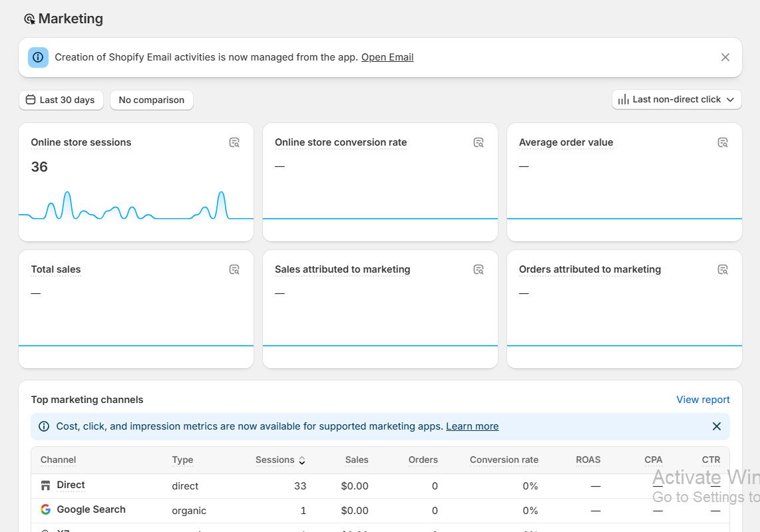Click the explore icon on Orders attributed to marketing
Viewport: 760px width, 532px height.
(723, 269)
